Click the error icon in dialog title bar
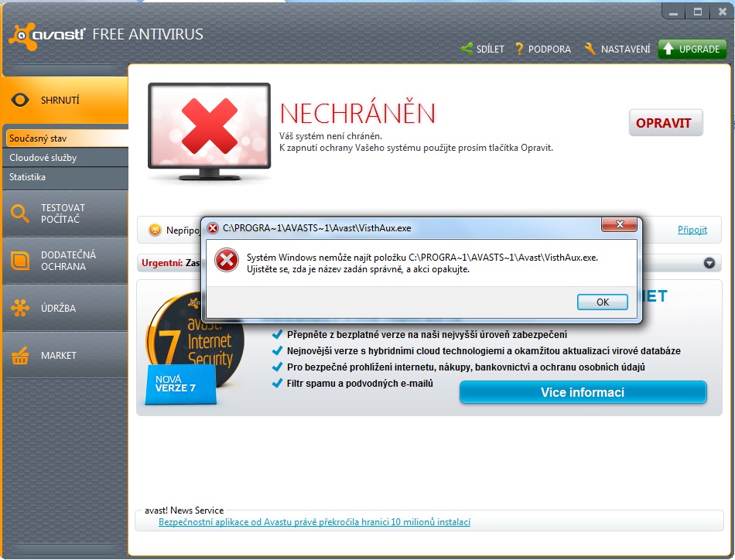Image resolution: width=735 pixels, height=560 pixels. click(213, 228)
